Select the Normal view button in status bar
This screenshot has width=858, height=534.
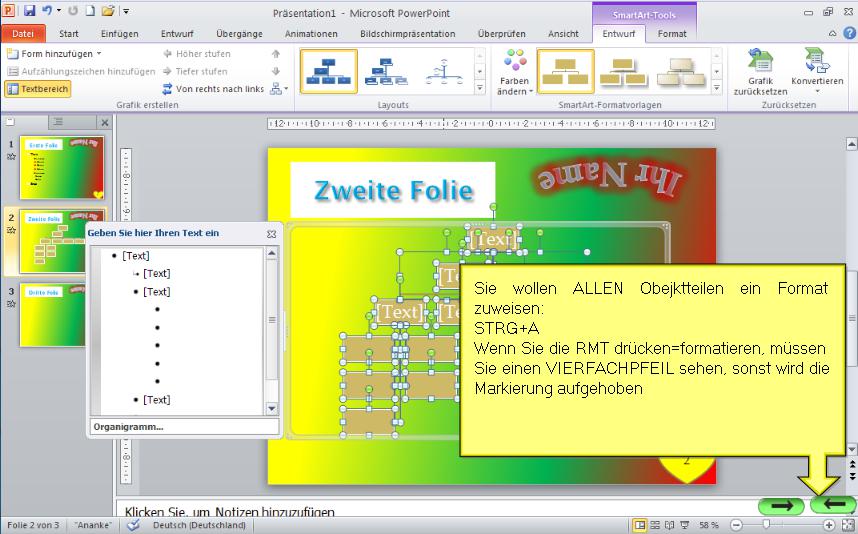click(639, 525)
